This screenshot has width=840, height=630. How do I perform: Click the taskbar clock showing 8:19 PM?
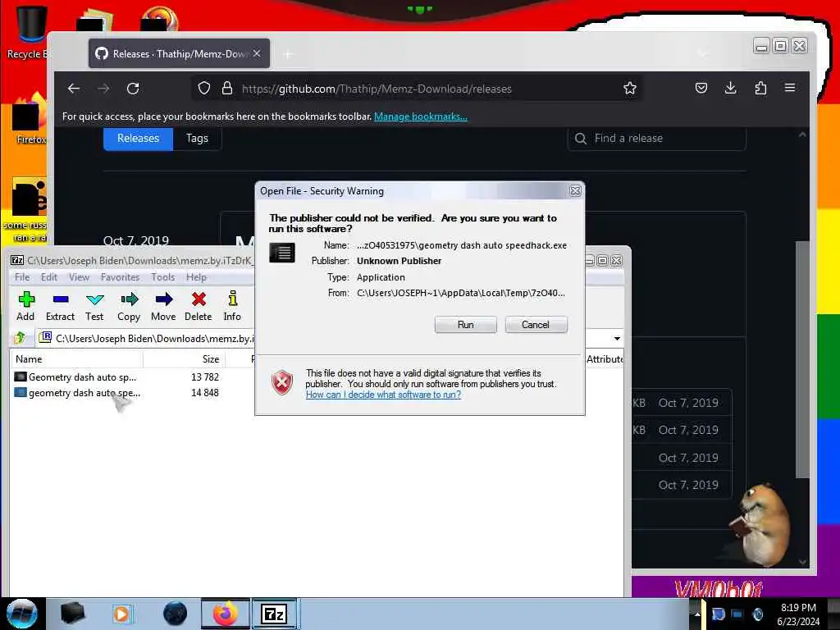click(798, 614)
